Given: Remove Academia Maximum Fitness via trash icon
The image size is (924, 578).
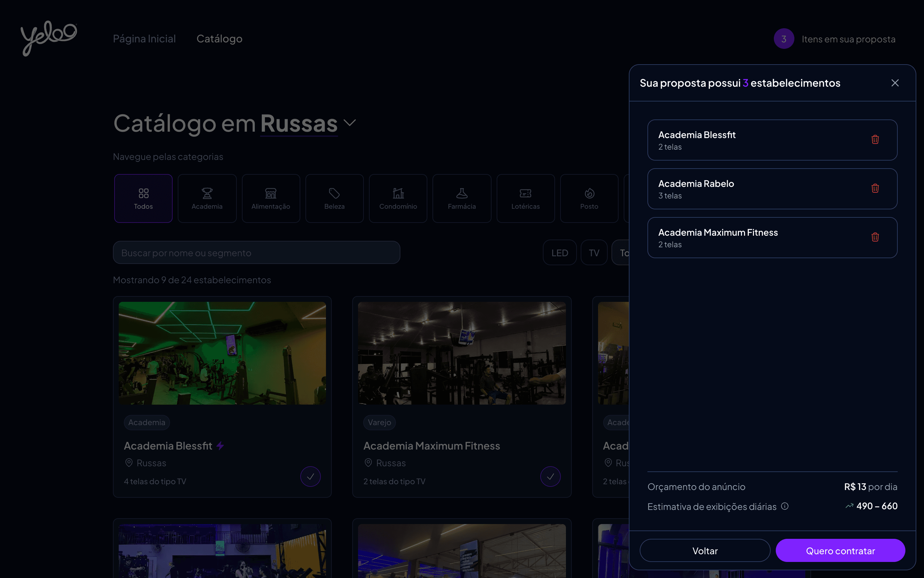Looking at the screenshot, I should 875,237.
